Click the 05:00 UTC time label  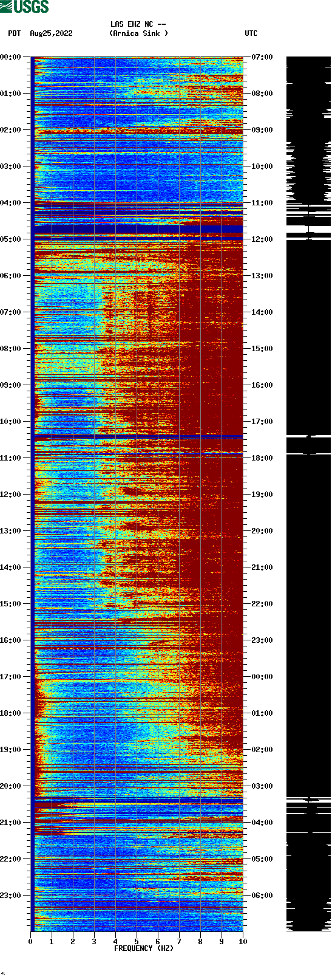pos(262,859)
